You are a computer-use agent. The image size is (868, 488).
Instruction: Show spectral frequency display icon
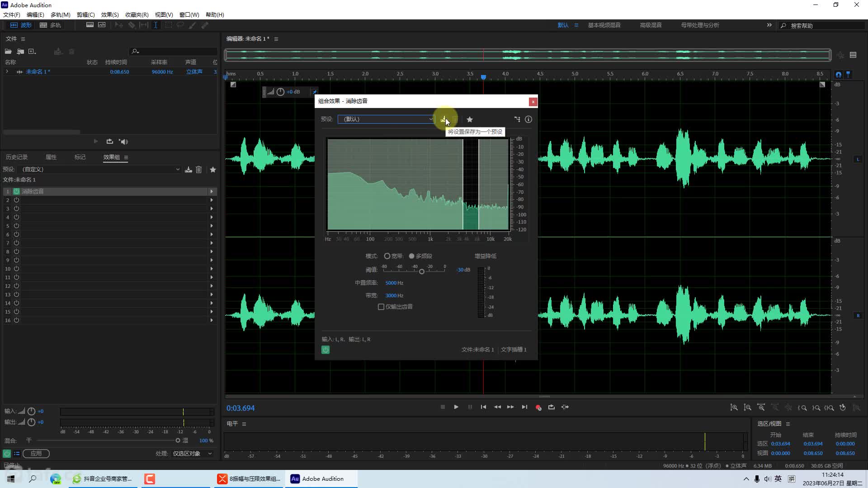[x=90, y=25]
